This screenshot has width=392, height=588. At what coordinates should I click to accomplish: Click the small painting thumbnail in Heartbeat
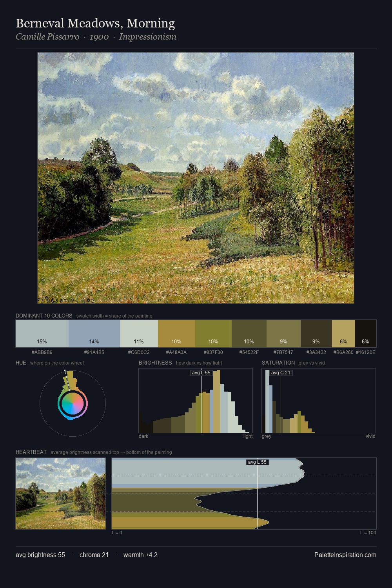tap(60, 494)
